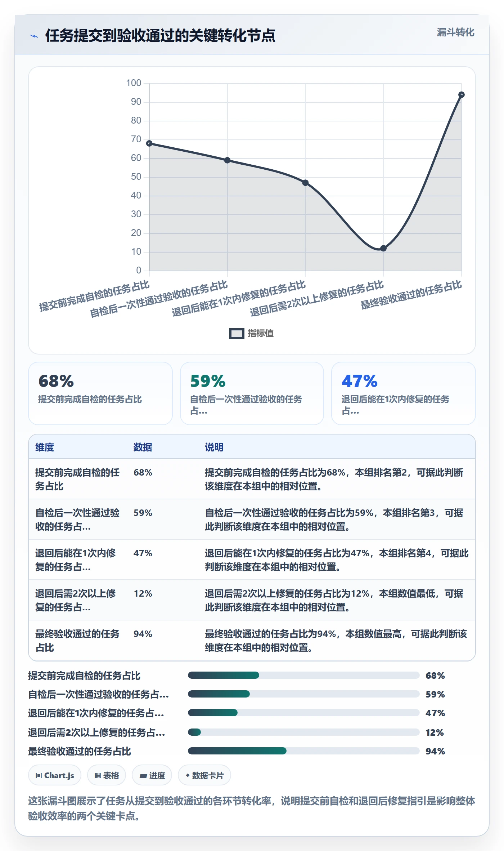Click the highest chart data point at 94
This screenshot has width=504, height=851.
(x=462, y=95)
